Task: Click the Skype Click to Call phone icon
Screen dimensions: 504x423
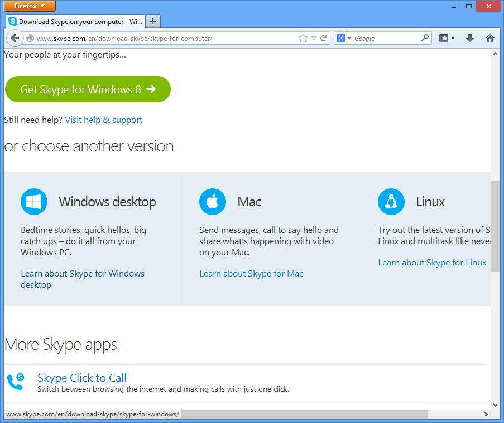Action: click(x=16, y=382)
